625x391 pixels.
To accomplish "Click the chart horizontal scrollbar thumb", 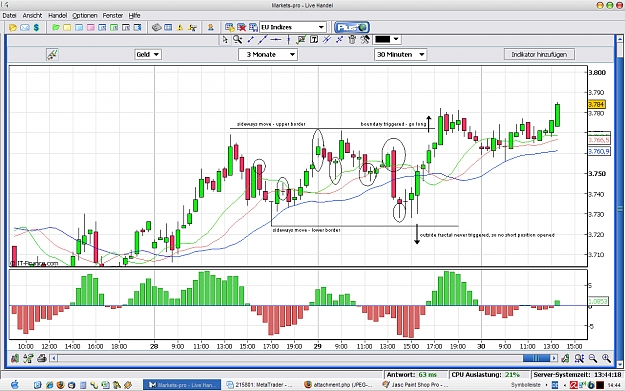I will tap(537, 358).
